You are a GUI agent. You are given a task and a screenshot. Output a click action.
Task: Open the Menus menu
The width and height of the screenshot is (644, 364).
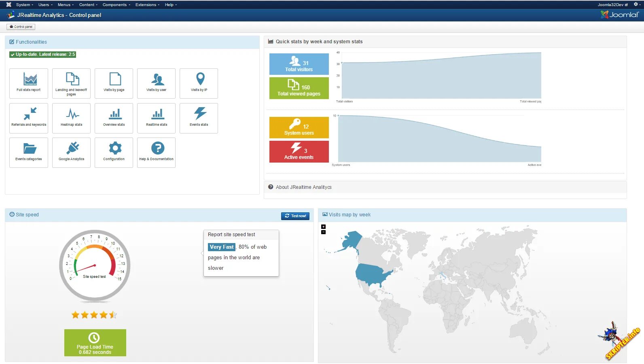66,5
